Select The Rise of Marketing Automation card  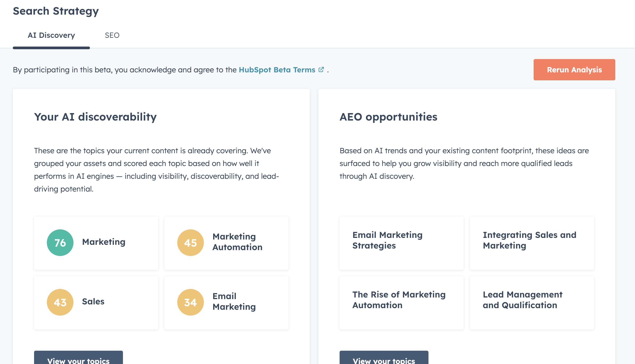(402, 303)
